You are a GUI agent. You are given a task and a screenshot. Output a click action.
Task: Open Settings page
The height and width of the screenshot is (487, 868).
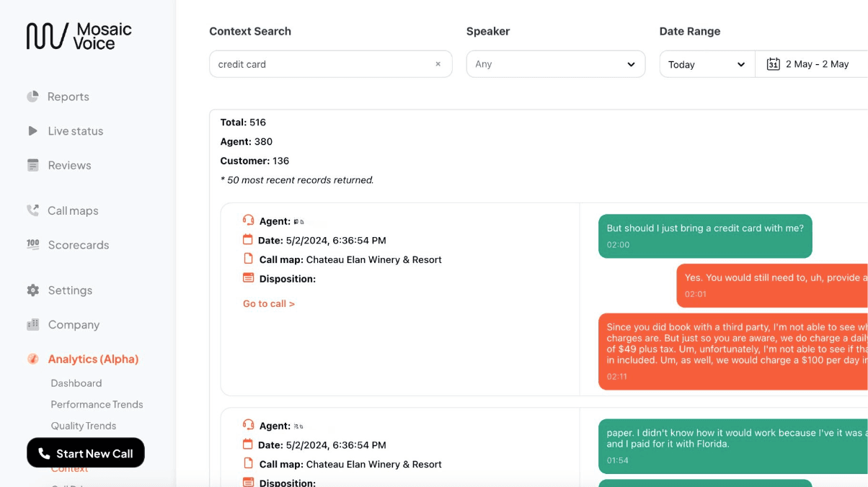(70, 290)
